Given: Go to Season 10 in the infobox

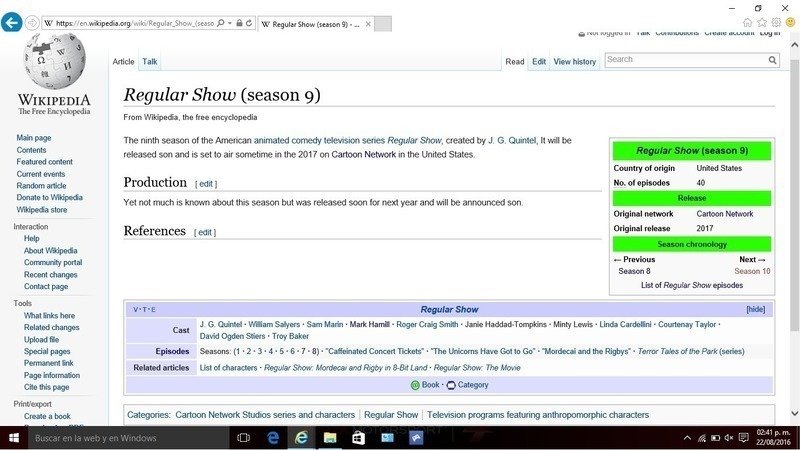Looking at the screenshot, I should (752, 271).
